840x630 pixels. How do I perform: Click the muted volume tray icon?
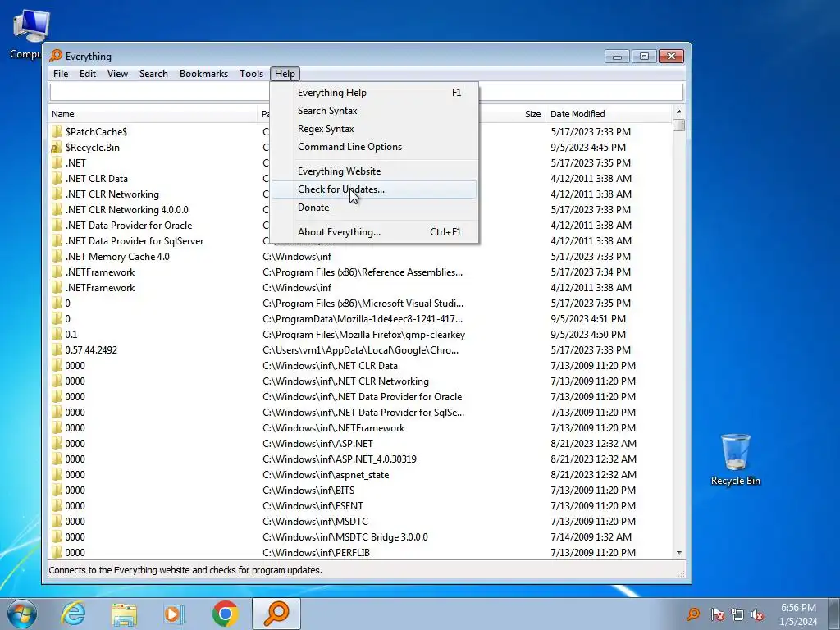(x=757, y=614)
